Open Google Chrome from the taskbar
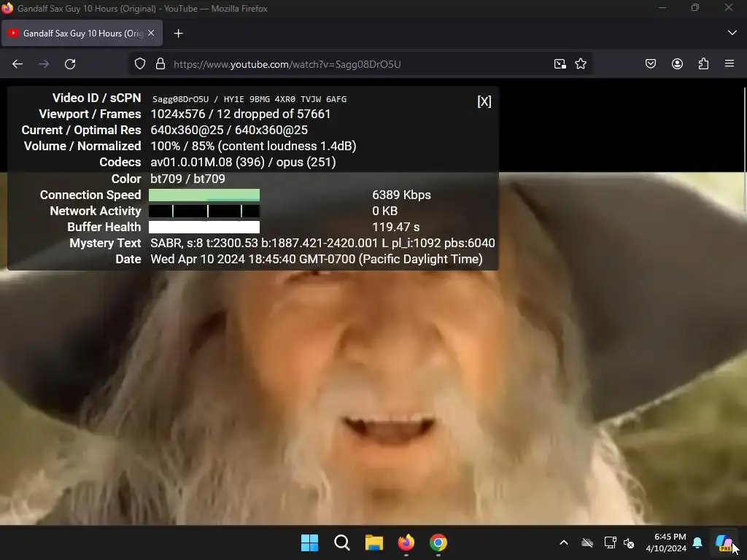 coord(438,542)
